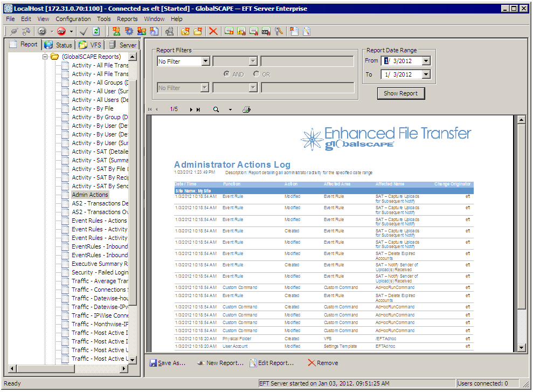This screenshot has height=392, width=533.
Task: Select Admin Actions report in tree
Action: click(x=90, y=195)
